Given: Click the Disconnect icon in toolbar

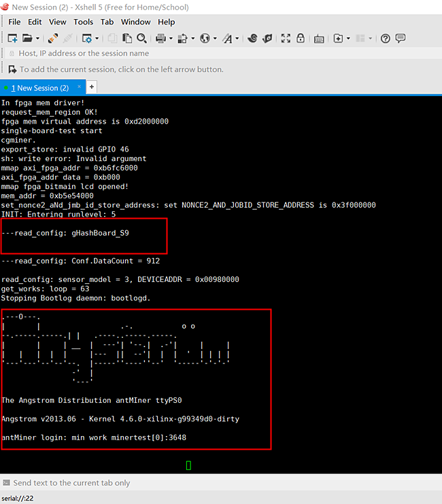Looking at the screenshot, I should [67, 38].
